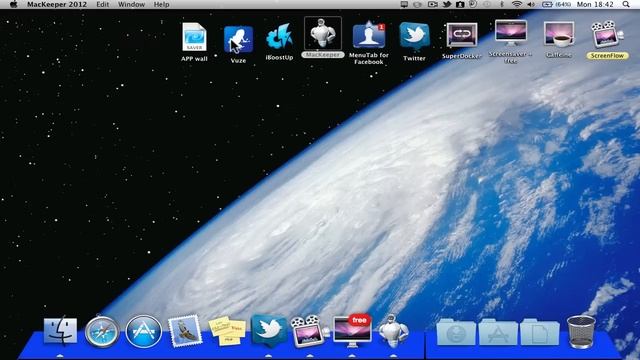Open the Sites folder stack in the Dock

pos(456,333)
